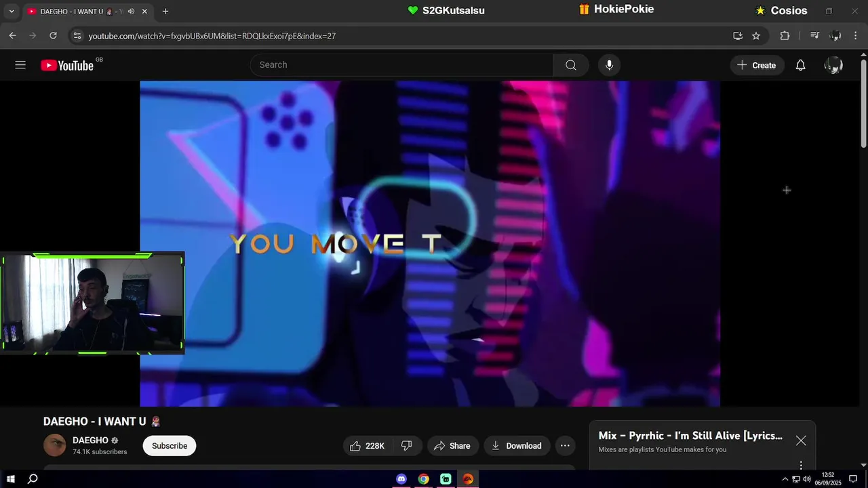Click the search magnifier button
This screenshot has width=868, height=488.
pyautogui.click(x=571, y=65)
